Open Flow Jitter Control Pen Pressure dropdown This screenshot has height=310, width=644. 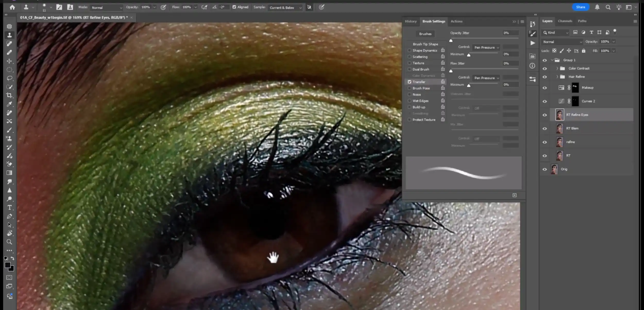[x=486, y=78]
